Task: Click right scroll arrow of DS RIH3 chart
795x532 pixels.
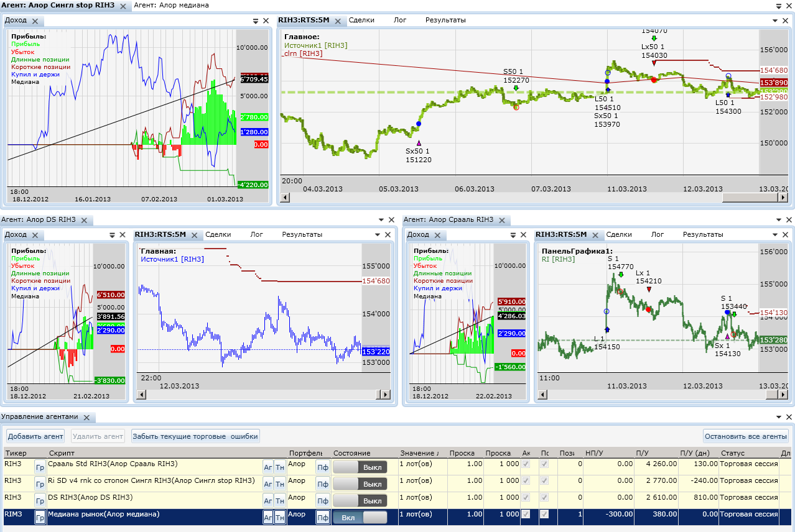Action: pyautogui.click(x=385, y=395)
